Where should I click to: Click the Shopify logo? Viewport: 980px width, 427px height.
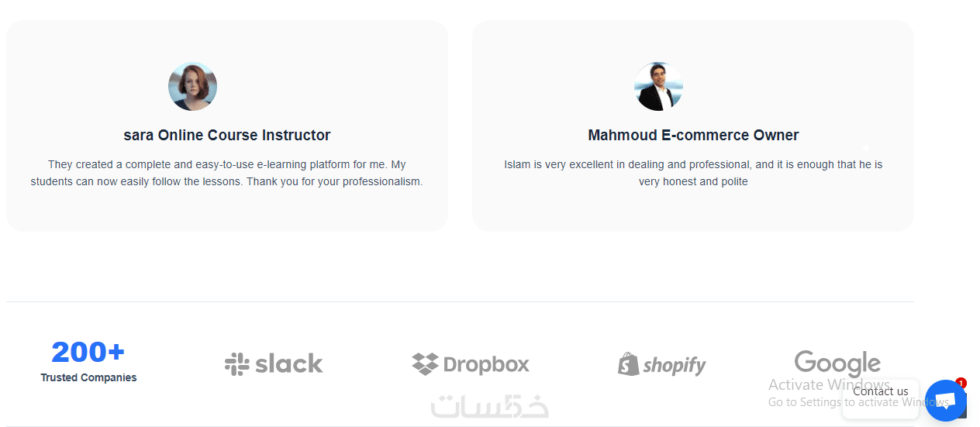pyautogui.click(x=661, y=364)
